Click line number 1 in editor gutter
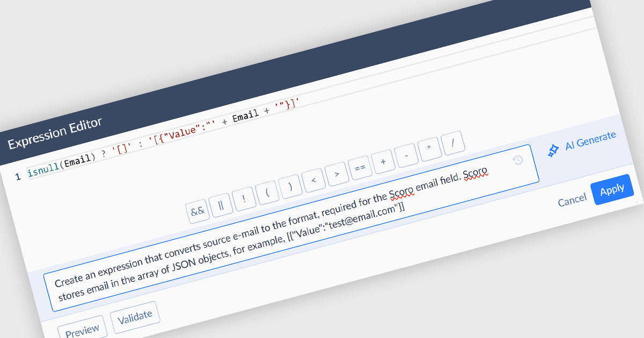The height and width of the screenshot is (338, 644). coord(18,176)
